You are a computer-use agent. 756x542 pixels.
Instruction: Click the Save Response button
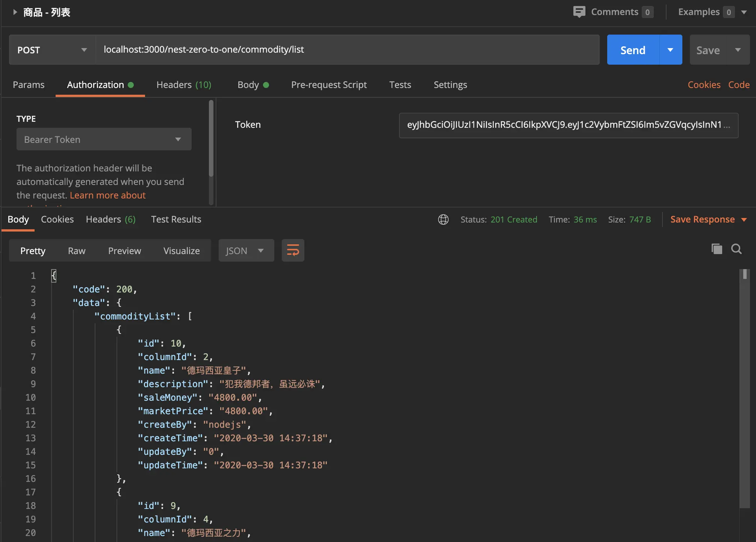click(702, 220)
